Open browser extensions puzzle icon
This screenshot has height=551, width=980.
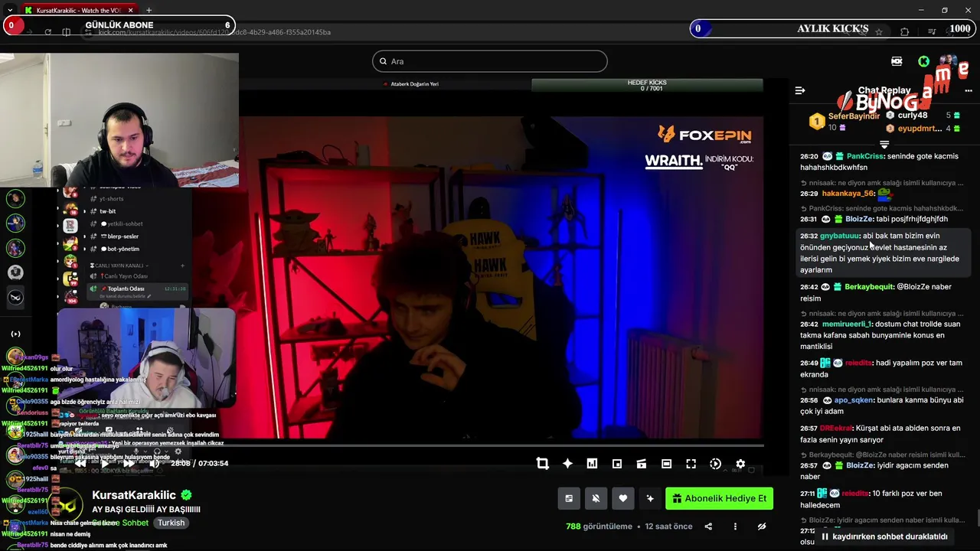tap(905, 32)
